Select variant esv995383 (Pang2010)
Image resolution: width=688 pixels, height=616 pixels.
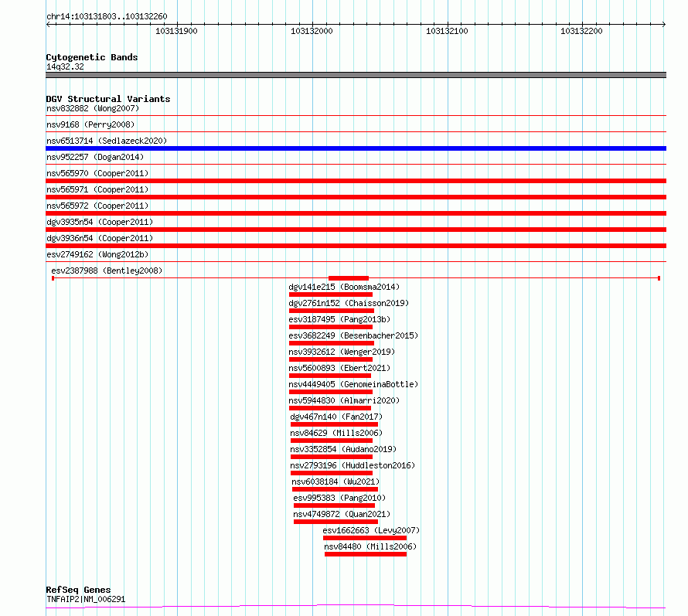(339, 498)
